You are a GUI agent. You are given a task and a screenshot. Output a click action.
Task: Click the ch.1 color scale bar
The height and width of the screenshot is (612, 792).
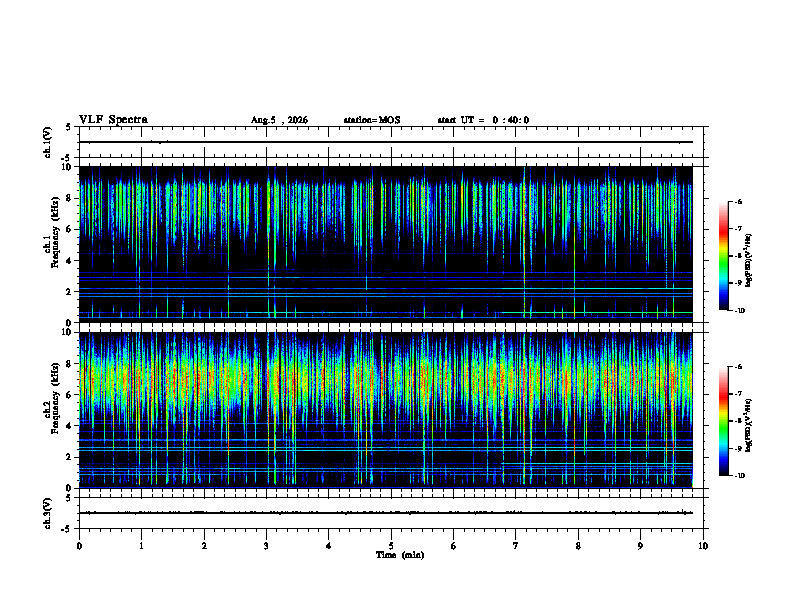[724, 256]
